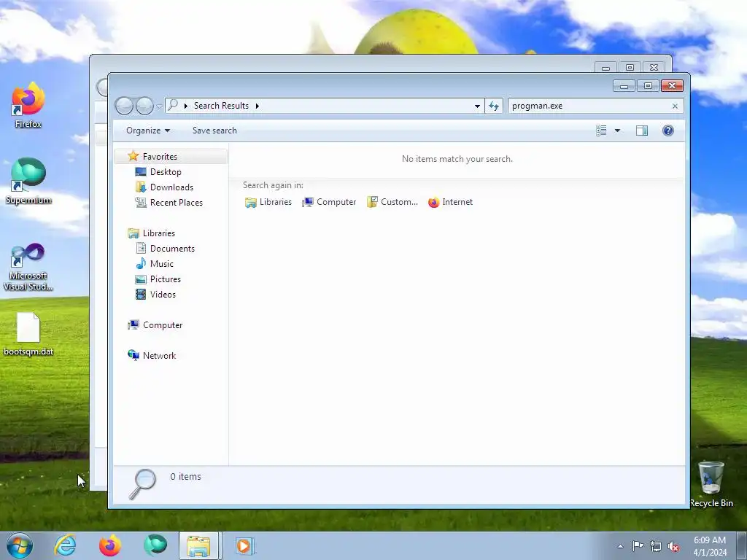Toggle the preview pane button
This screenshot has width=747, height=560.
pos(642,131)
